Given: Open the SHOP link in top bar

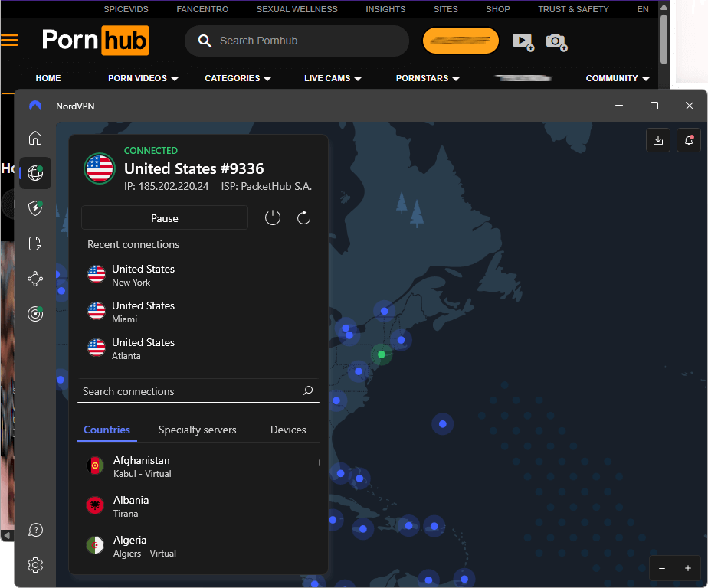Looking at the screenshot, I should 497,9.
